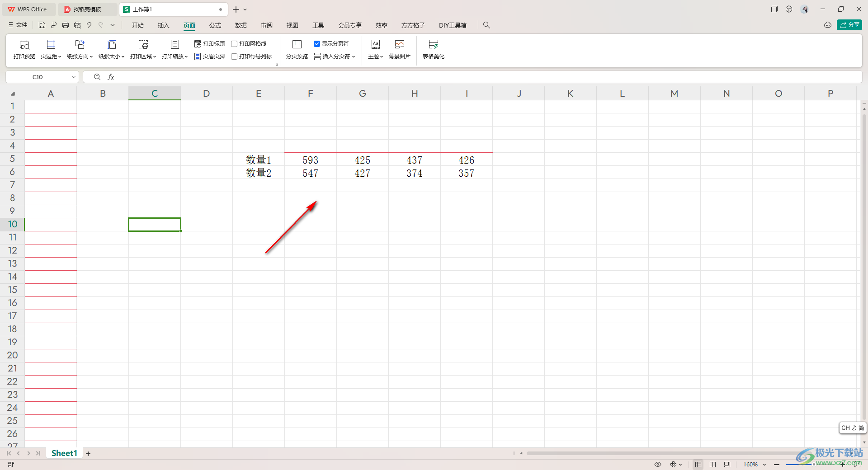Click cell with value 357
Image resolution: width=868 pixels, height=470 pixels.
(467, 173)
